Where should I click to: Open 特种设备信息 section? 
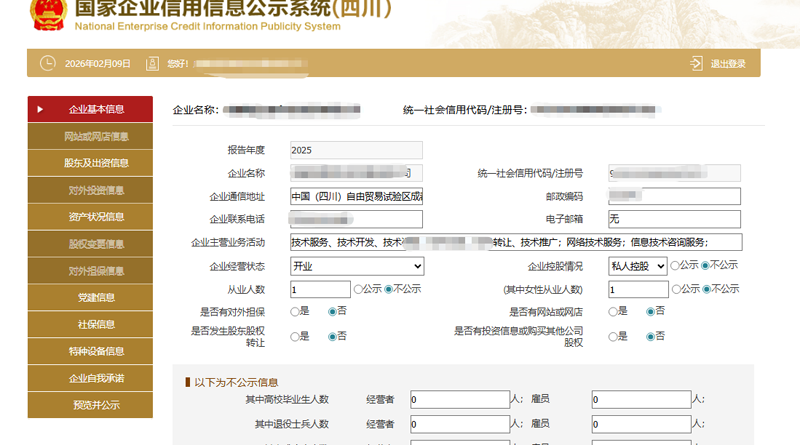click(90, 351)
